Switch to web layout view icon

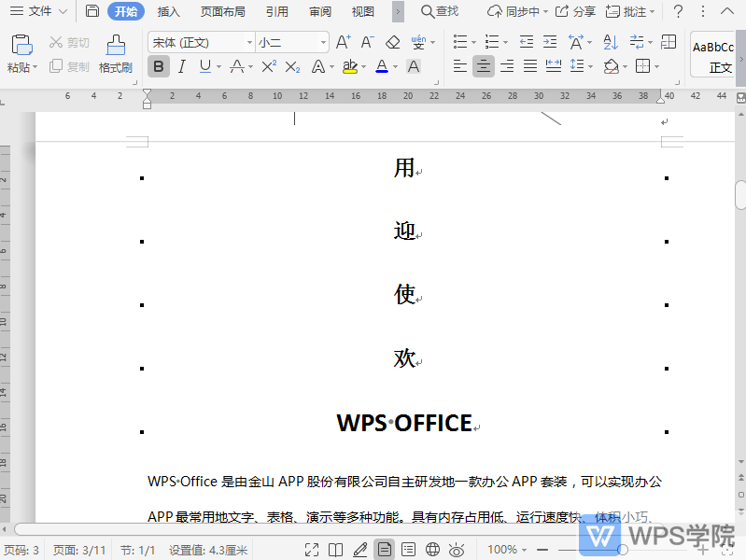(x=432, y=550)
